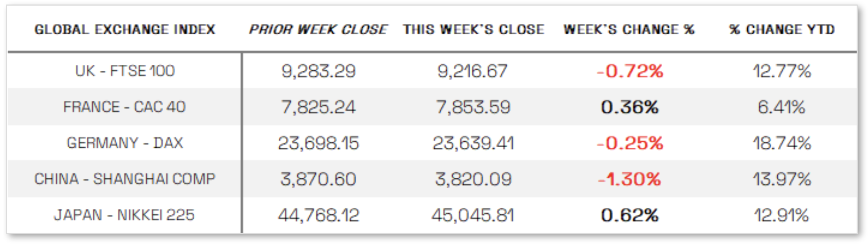Select the UK - FTSE 100 row label

125,71
